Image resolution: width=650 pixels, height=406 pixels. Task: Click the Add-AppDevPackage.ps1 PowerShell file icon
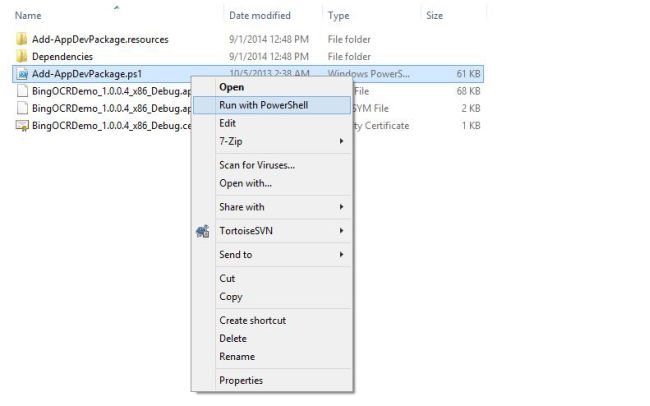coord(22,74)
